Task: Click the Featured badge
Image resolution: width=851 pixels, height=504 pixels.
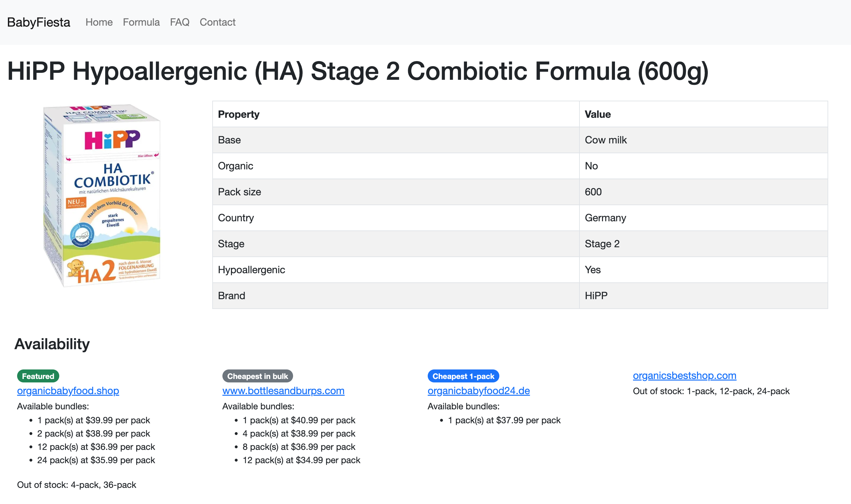Action: 38,376
